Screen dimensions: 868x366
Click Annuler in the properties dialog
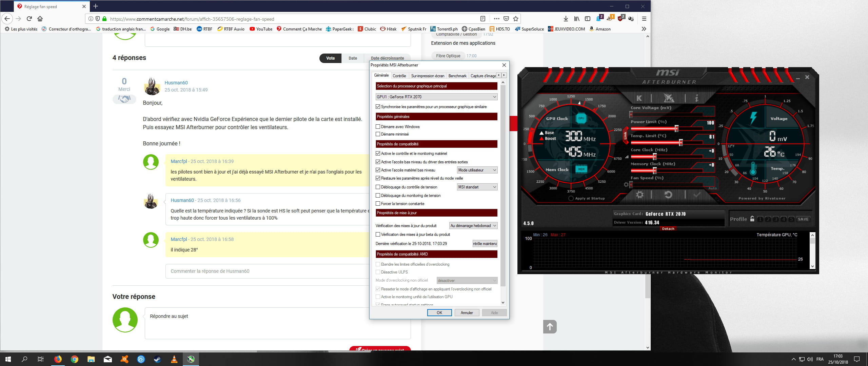467,313
